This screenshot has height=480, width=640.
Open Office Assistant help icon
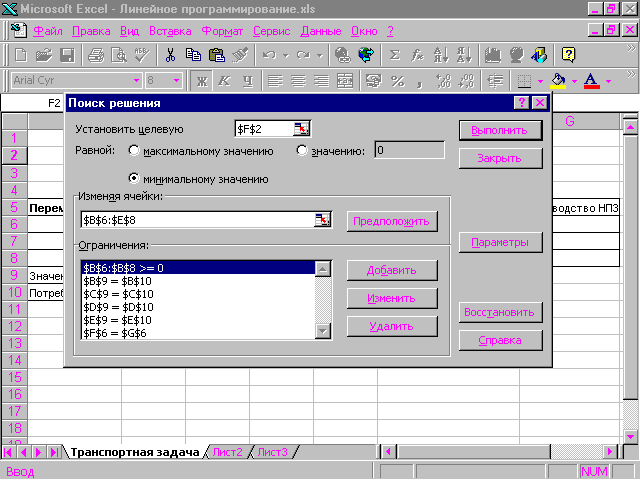pos(568,55)
